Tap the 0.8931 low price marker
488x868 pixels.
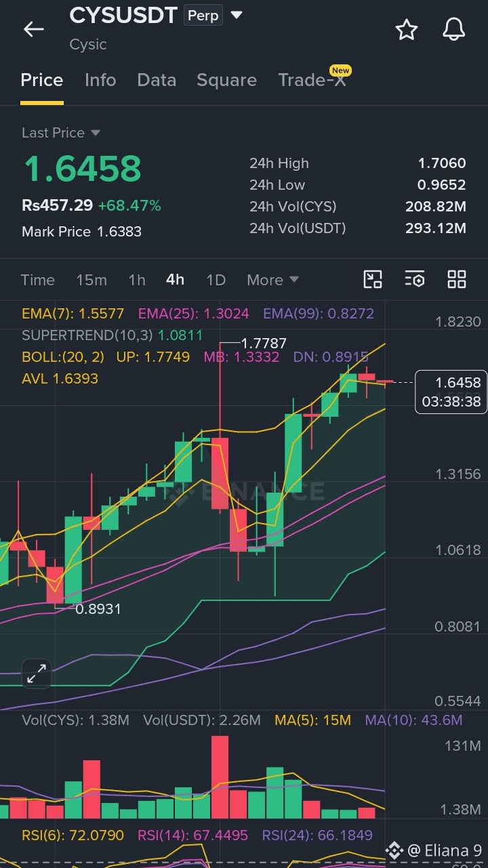tap(98, 609)
